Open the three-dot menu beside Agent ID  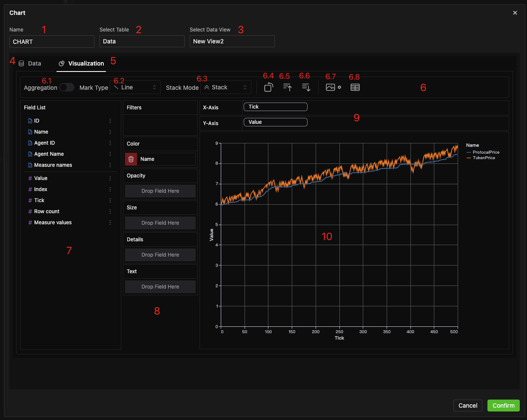click(110, 143)
